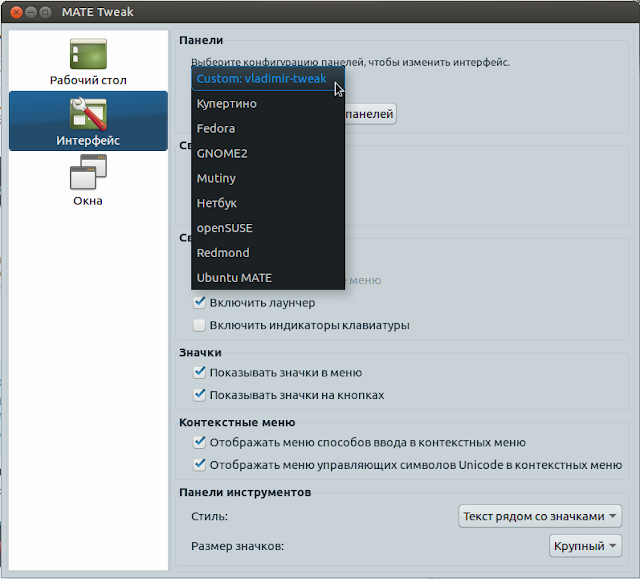640x579 pixels.
Task: Click the Окна label in sidebar
Action: [x=88, y=201]
